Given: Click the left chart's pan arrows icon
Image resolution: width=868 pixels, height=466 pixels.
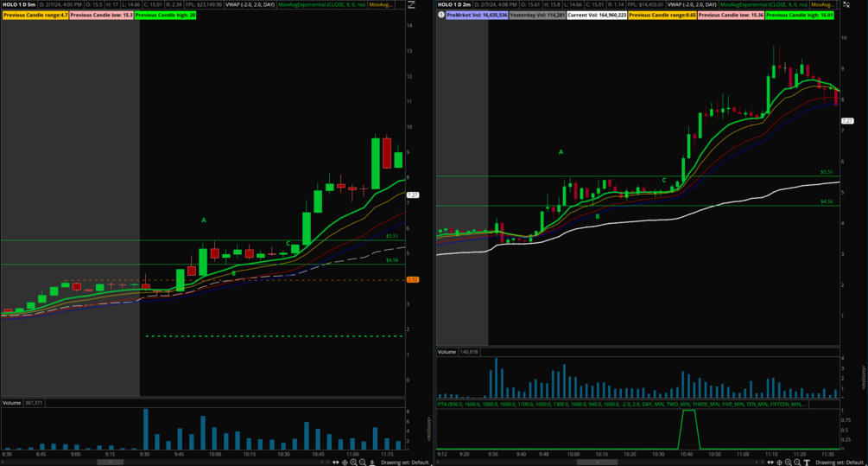Looking at the screenshot, I should [x=335, y=463].
